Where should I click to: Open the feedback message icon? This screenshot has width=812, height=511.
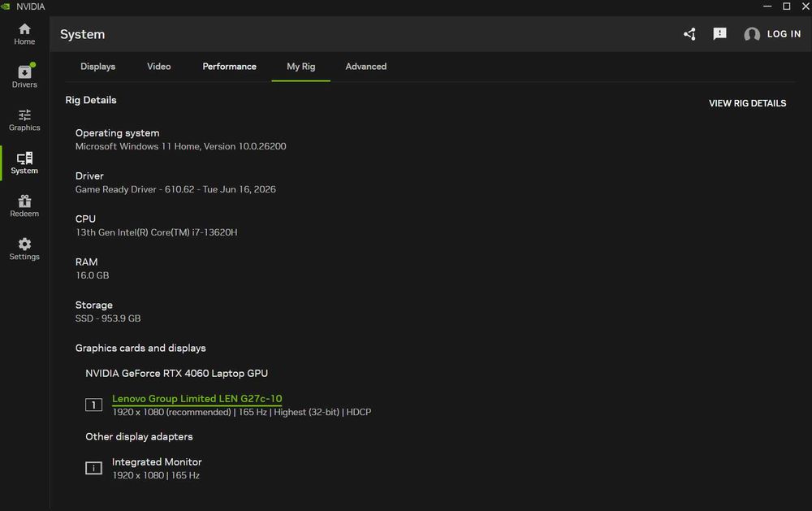pyautogui.click(x=719, y=34)
